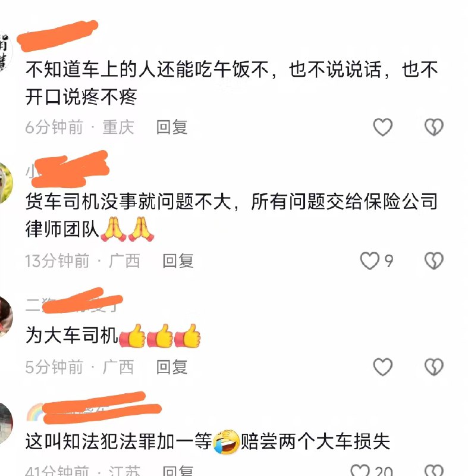Image resolution: width=468 pixels, height=476 pixels.
Task: Dislike the 知法犯法 comment at bottom
Action: (x=434, y=470)
